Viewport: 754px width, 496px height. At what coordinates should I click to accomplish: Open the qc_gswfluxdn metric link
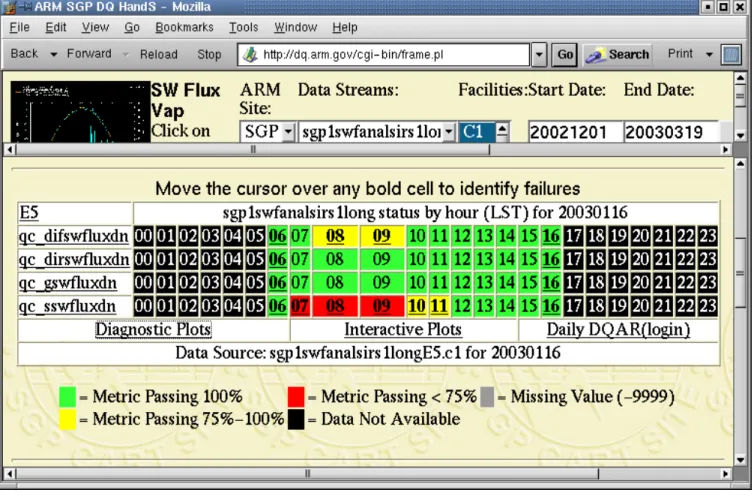pyautogui.click(x=68, y=282)
